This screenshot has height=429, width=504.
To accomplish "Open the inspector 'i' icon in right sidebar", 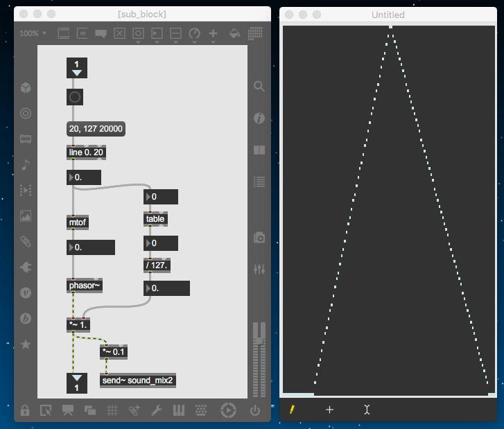I will [x=259, y=119].
